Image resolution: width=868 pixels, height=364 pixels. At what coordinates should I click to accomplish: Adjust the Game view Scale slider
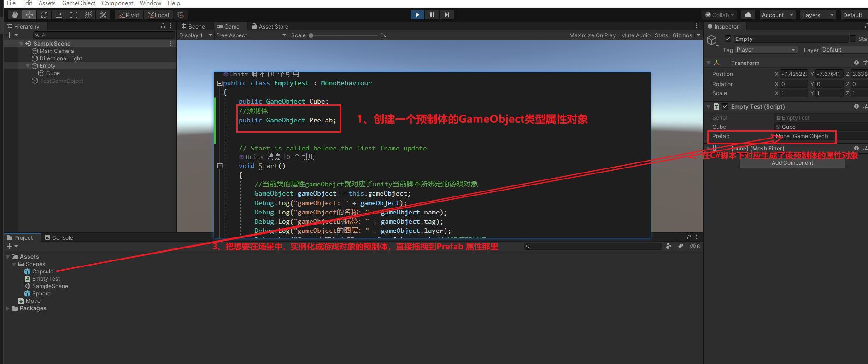click(x=311, y=35)
